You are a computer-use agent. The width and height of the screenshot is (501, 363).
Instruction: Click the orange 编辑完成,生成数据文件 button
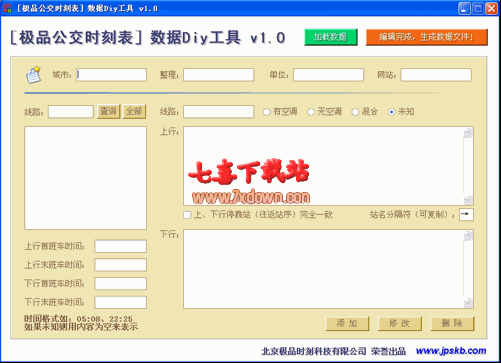[x=427, y=37]
